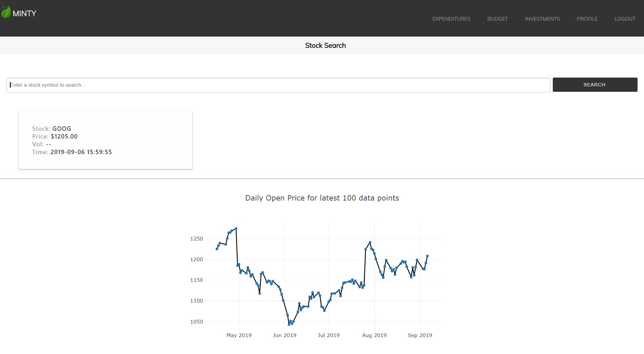Click the Minty green leaf logo icon

coord(6,12)
